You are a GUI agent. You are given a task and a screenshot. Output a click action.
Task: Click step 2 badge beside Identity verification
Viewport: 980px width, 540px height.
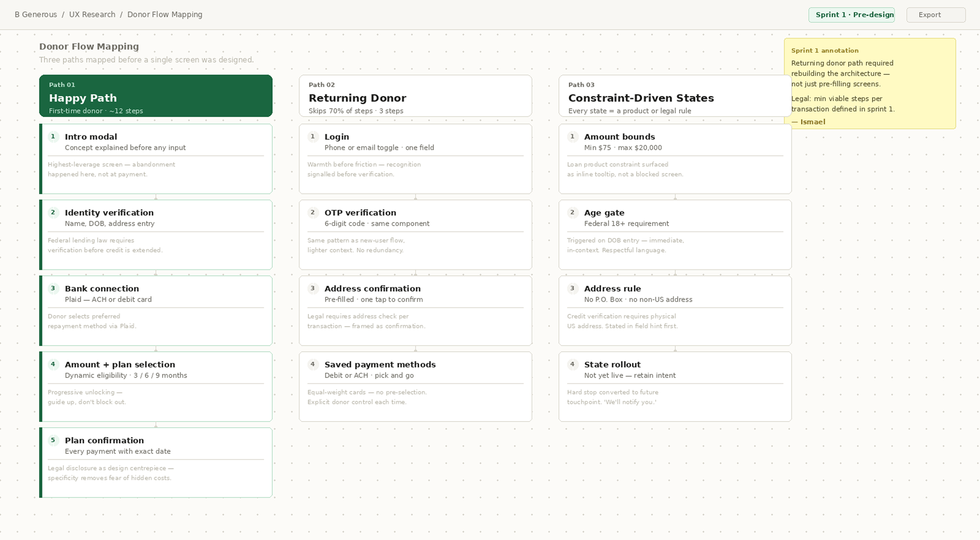tap(53, 212)
